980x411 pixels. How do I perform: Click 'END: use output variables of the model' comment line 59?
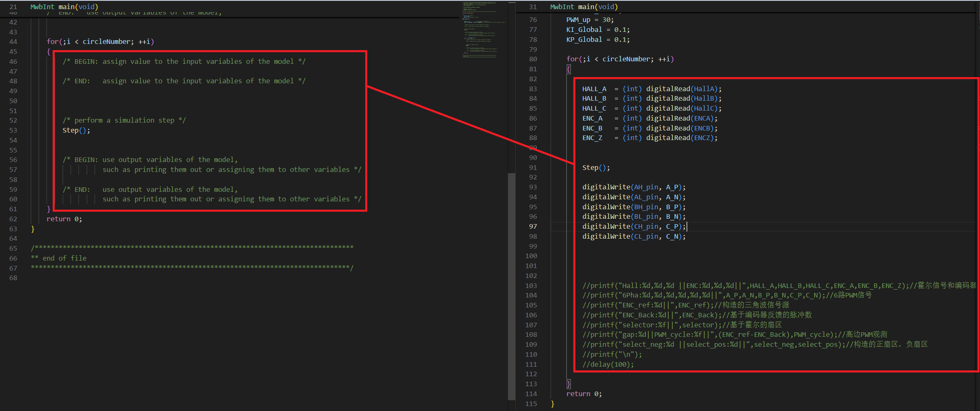tap(150, 189)
